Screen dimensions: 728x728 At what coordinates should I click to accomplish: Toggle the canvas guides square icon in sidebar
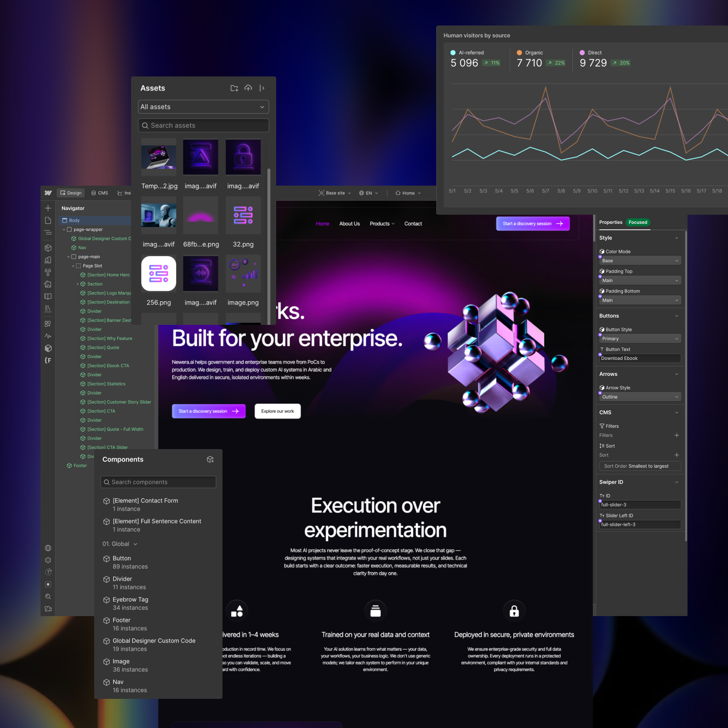(48, 584)
